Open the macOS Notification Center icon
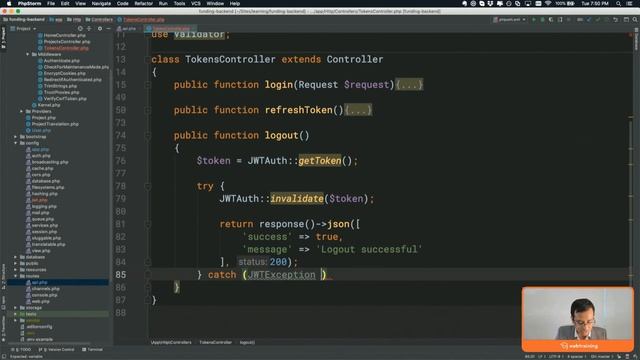The image size is (640, 360). tap(629, 3)
